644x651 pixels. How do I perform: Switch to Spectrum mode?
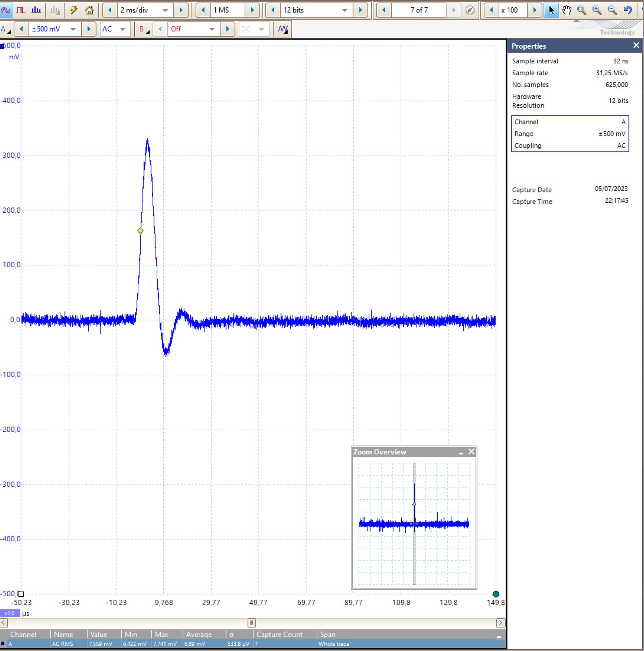(x=36, y=10)
